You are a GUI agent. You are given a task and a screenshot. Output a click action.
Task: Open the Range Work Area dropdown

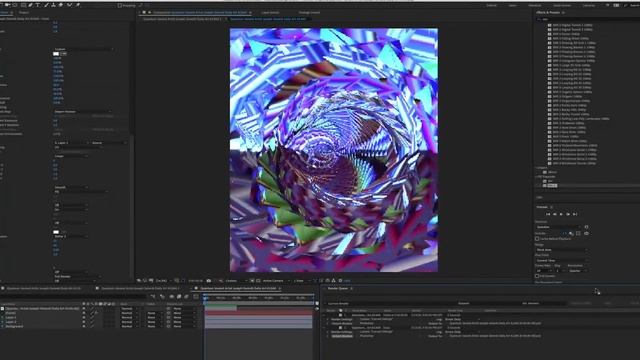tap(562, 250)
